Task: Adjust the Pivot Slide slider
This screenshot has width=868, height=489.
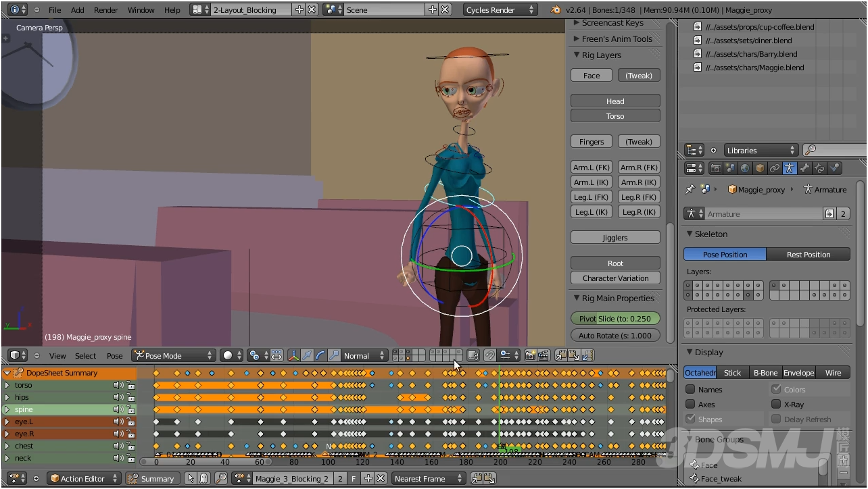Action: pyautogui.click(x=615, y=318)
